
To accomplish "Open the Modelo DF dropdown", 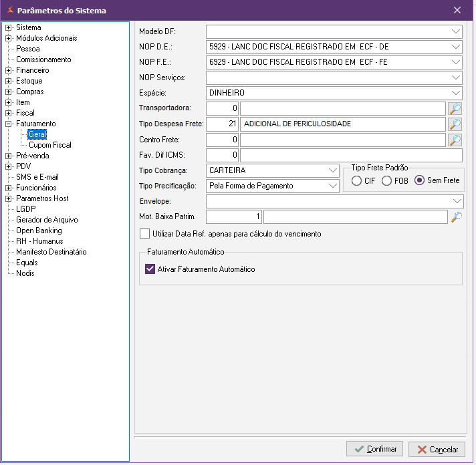I will click(456, 31).
